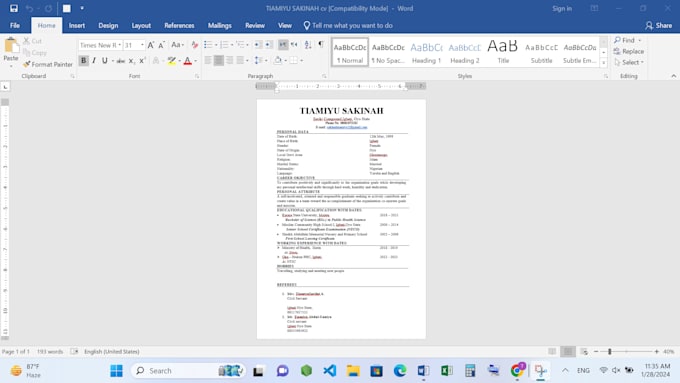Toggle Underline formatting

pyautogui.click(x=105, y=61)
